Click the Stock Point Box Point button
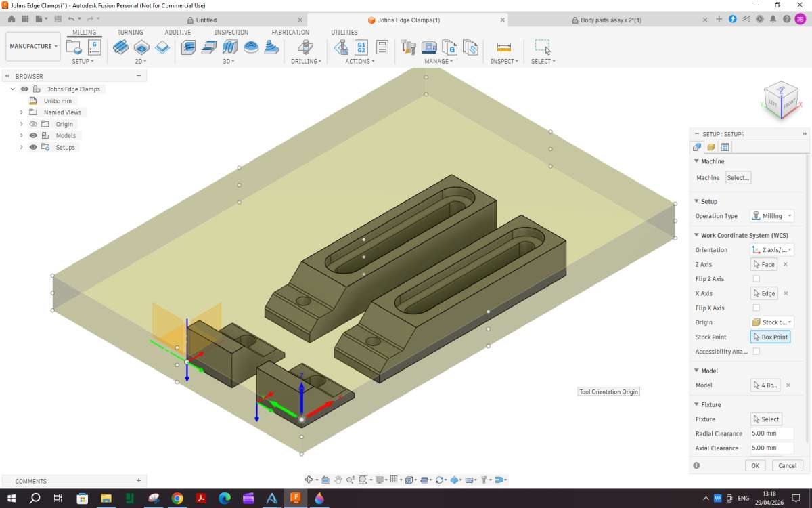812x508 pixels. tap(770, 337)
